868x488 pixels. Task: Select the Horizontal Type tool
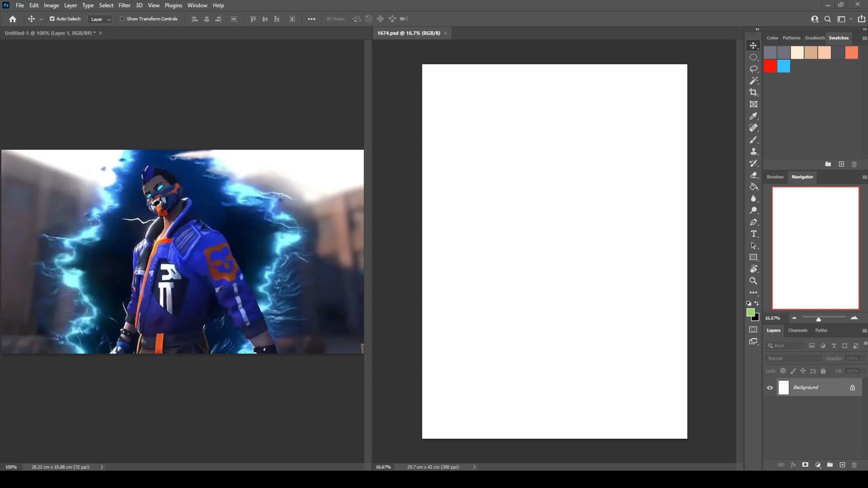pos(753,234)
